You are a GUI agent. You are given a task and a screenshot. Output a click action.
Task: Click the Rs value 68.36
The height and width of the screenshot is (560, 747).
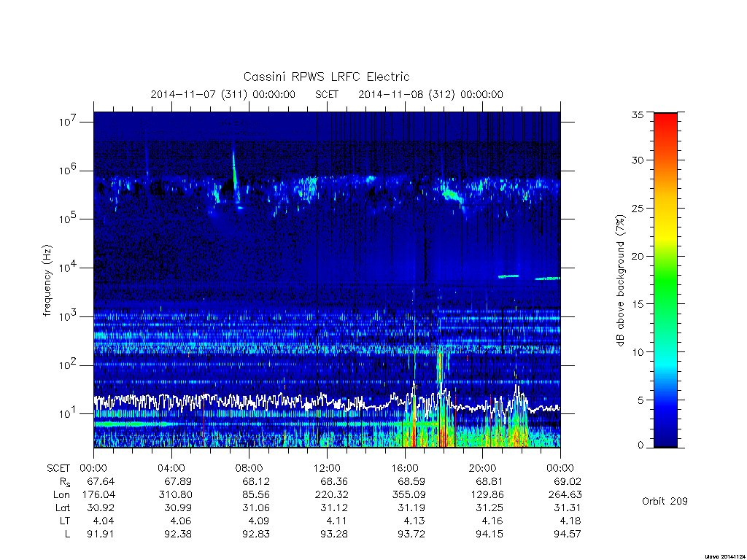(333, 481)
